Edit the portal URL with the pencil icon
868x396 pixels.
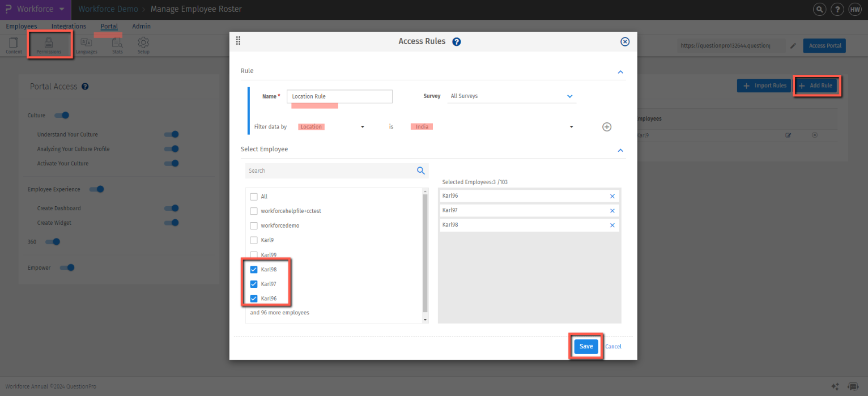click(793, 46)
